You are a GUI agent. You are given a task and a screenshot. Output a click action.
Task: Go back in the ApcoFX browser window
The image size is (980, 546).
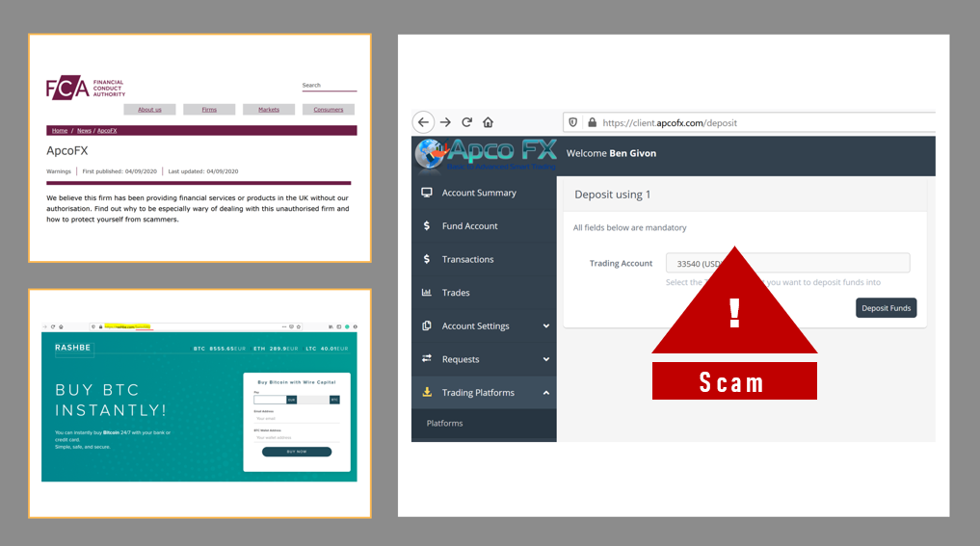[x=423, y=122]
